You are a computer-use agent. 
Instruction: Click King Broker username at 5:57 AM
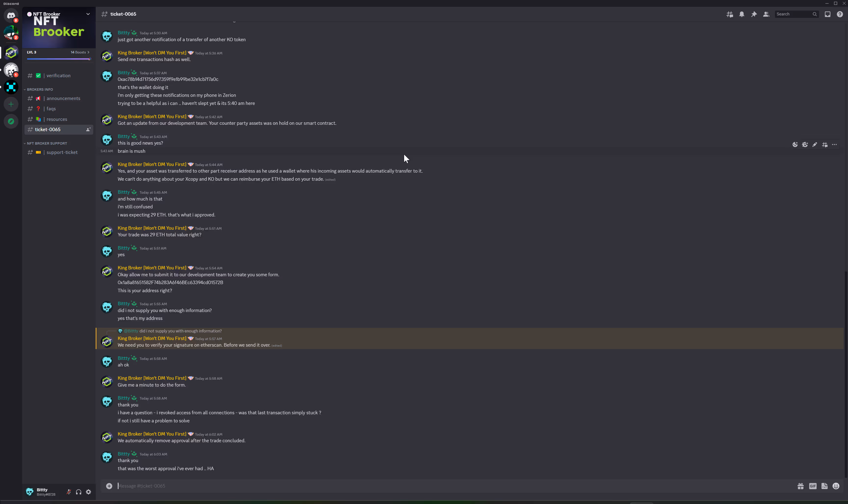152,338
